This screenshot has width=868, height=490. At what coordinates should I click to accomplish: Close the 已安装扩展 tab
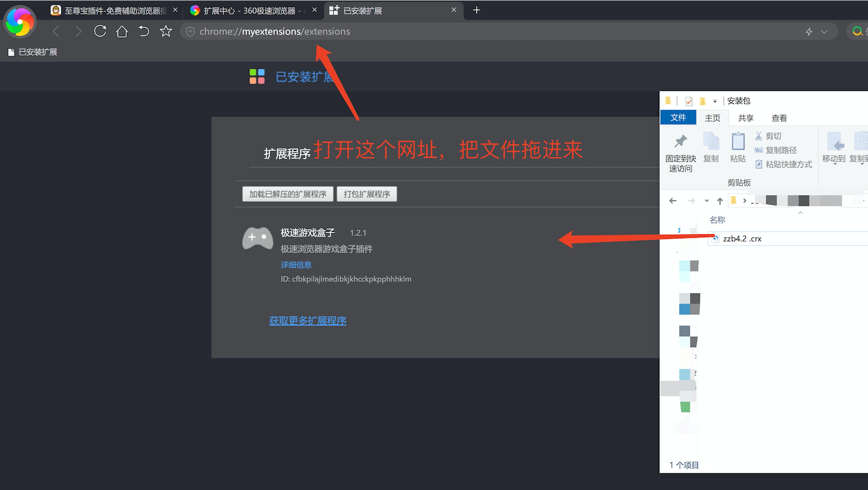coord(454,10)
